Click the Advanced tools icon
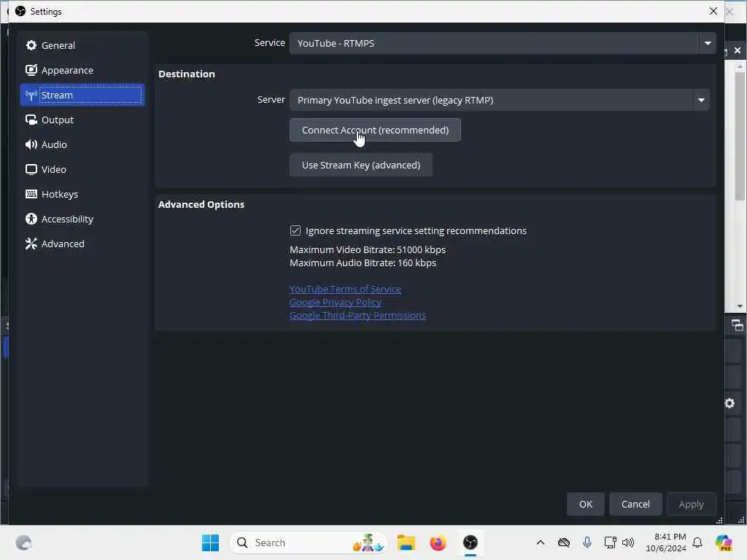The height and width of the screenshot is (560, 747). click(31, 244)
